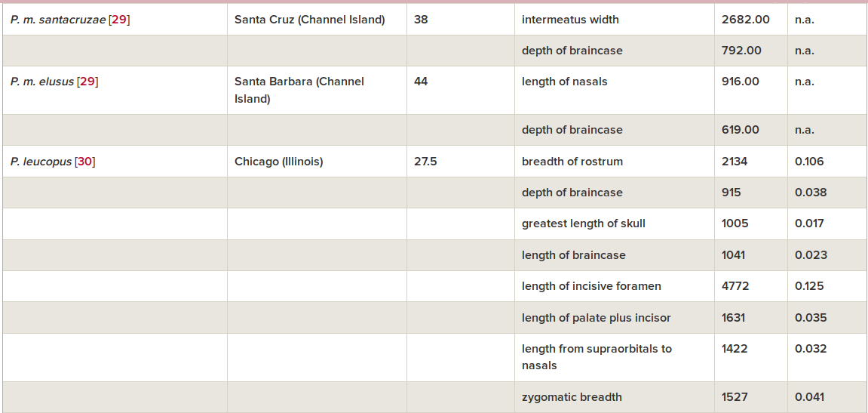Open reference 29 beside P. m. elusus
Viewport: 868px width, 413px height.
point(87,82)
